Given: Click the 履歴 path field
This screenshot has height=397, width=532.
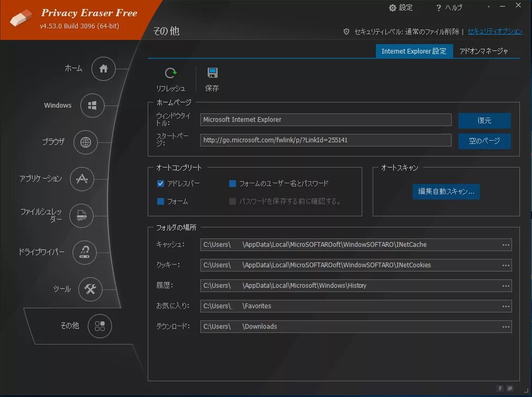Looking at the screenshot, I should click(x=356, y=286).
